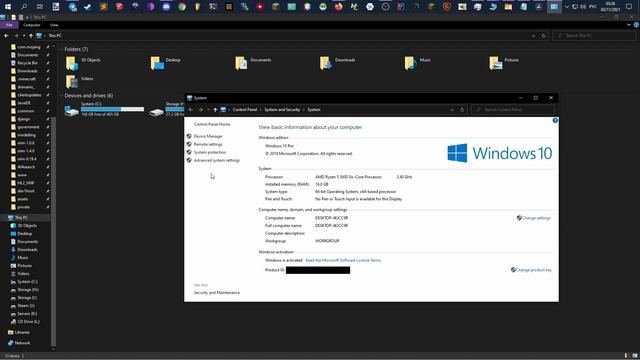This screenshot has height=360, width=640.
Task: Open the File tab in File Explorer
Action: 9,25
